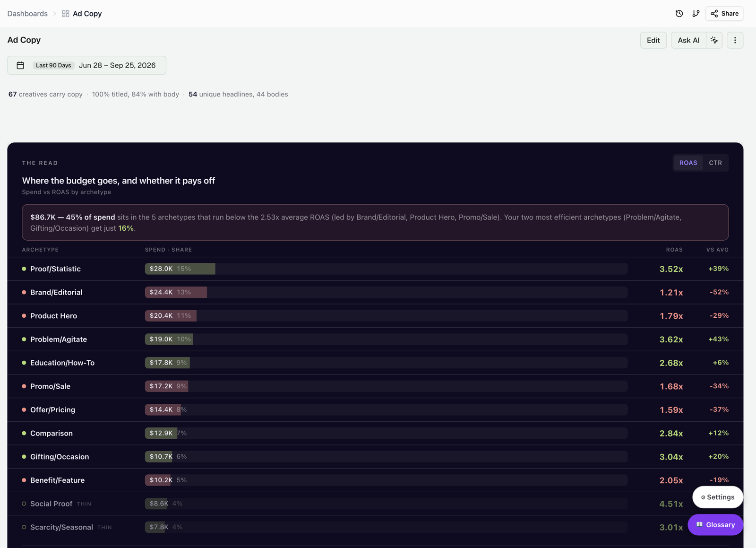Click the +39% vs avg value
Screen dimensions: 756x548
click(x=718, y=269)
